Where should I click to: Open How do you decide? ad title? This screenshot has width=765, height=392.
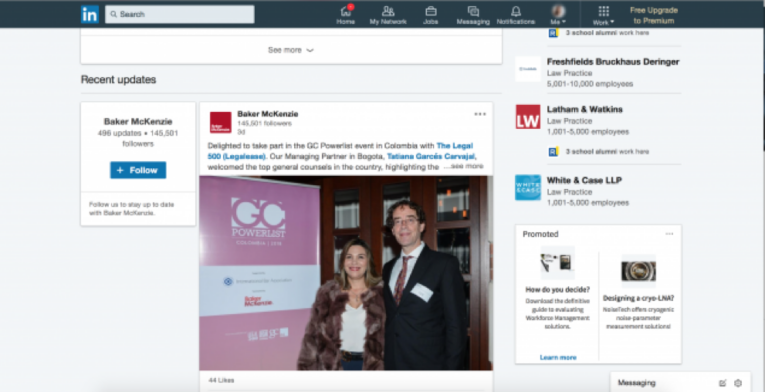[558, 289]
